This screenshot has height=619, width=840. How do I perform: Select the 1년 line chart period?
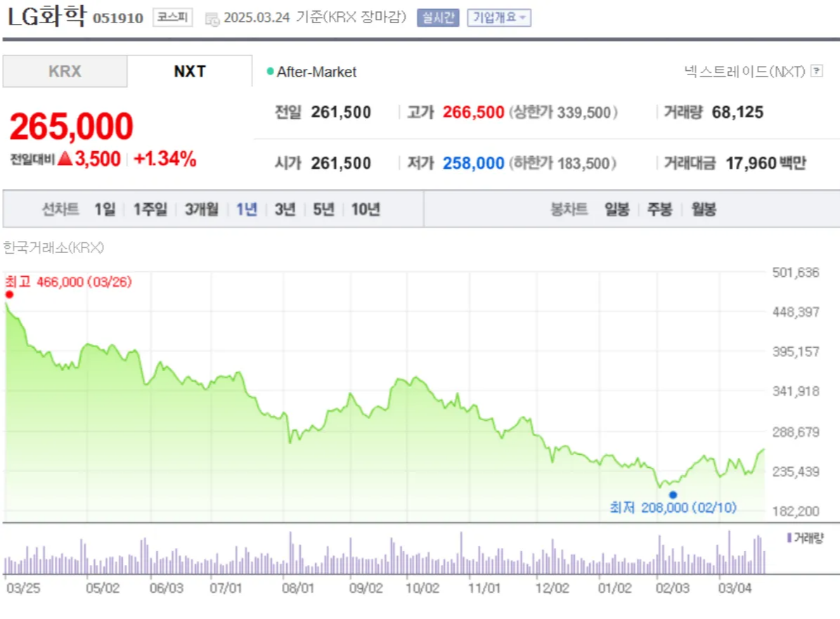point(247,209)
